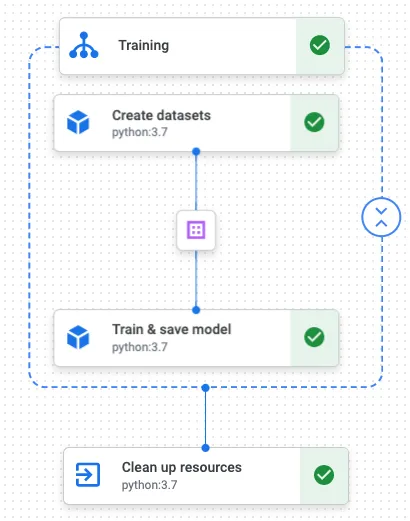410x521 pixels.
Task: Click the output connector dot below Create datasets
Action: [x=196, y=152]
